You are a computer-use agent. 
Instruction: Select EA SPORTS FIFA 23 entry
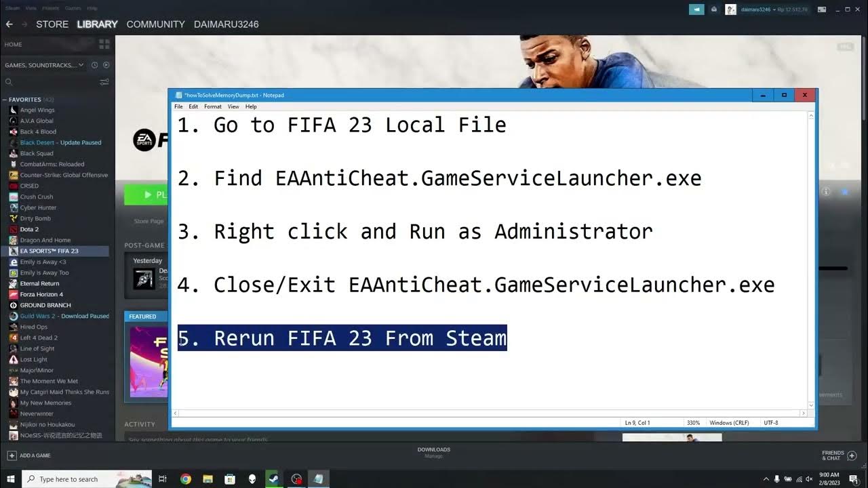[x=49, y=251]
